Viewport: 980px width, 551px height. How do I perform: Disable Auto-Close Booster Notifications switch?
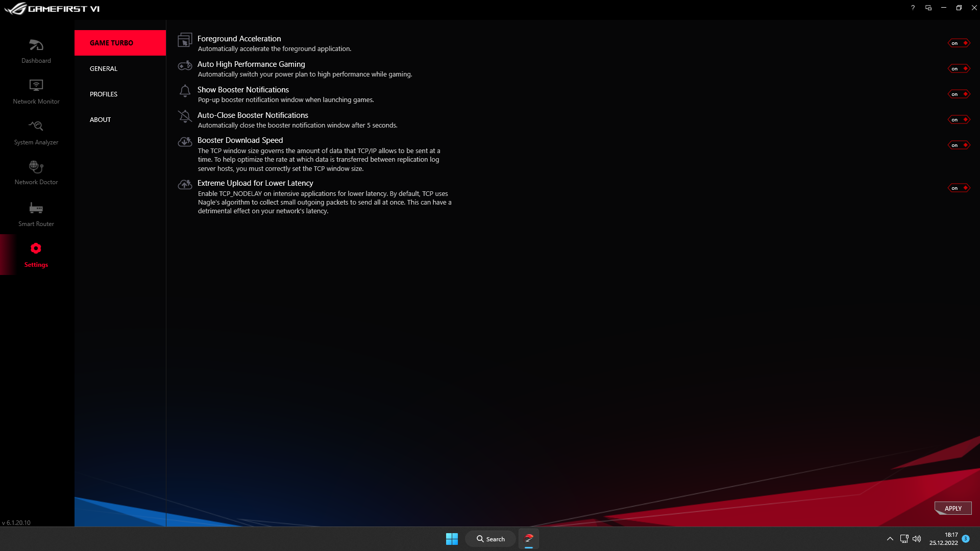(960, 119)
